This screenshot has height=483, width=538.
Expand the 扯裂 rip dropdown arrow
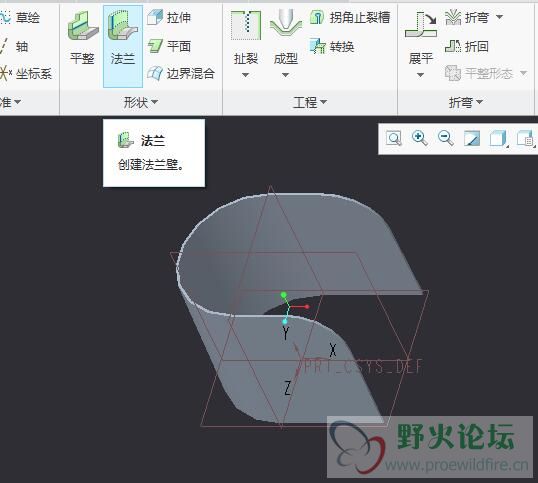(245, 75)
